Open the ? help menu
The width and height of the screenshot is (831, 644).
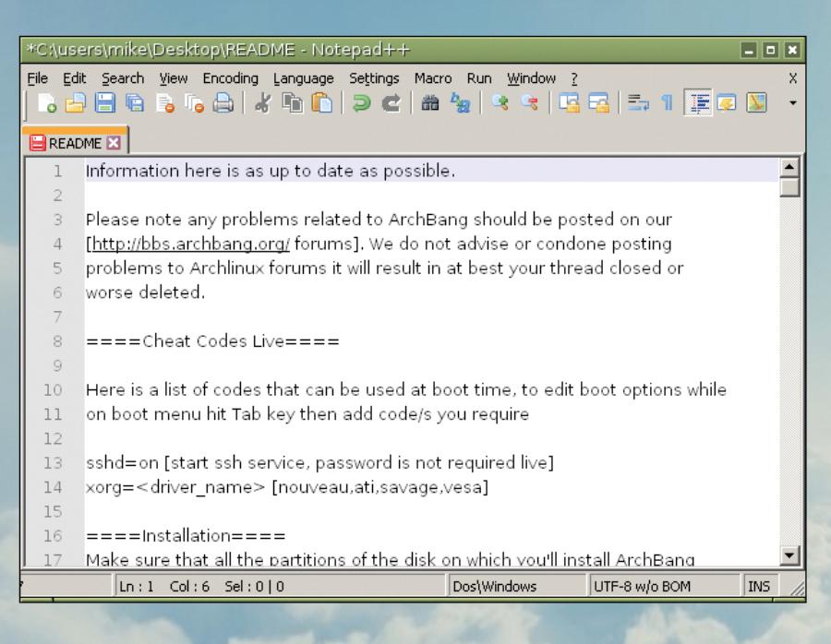[574, 78]
